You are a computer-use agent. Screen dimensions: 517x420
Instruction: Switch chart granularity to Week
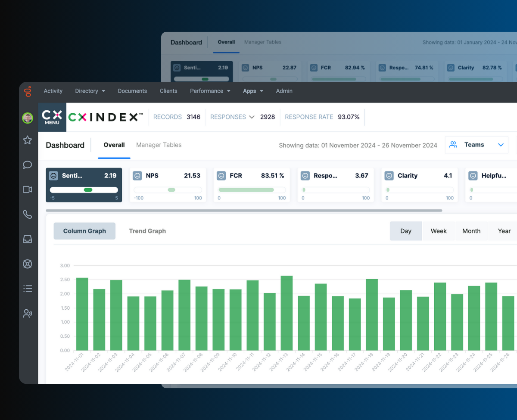click(x=439, y=231)
